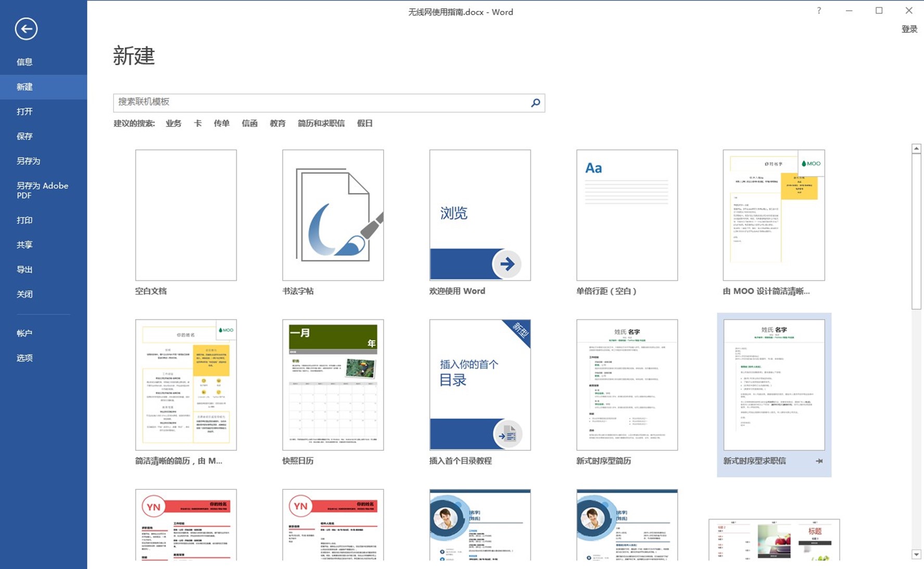The height and width of the screenshot is (569, 924).
Task: Open the 帐户 page
Action: (x=43, y=333)
